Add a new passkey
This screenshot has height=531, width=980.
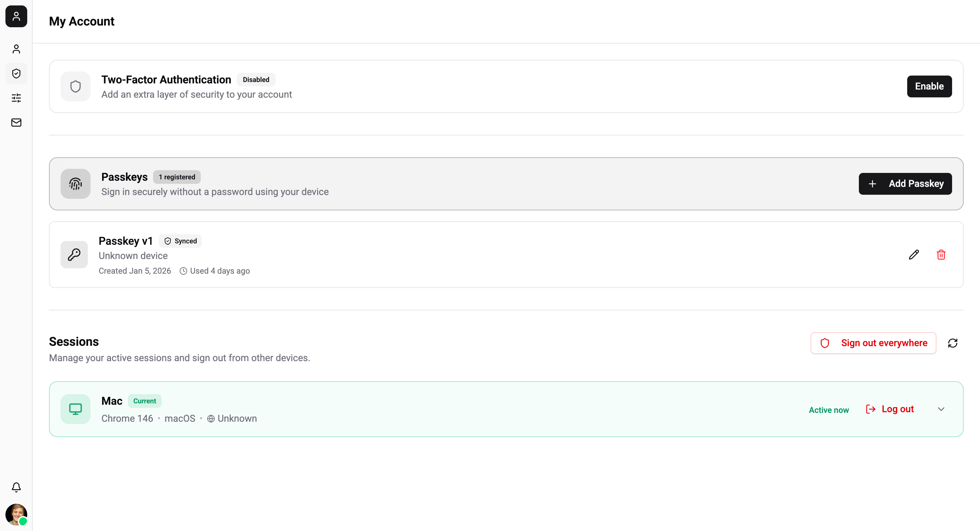[905, 183]
